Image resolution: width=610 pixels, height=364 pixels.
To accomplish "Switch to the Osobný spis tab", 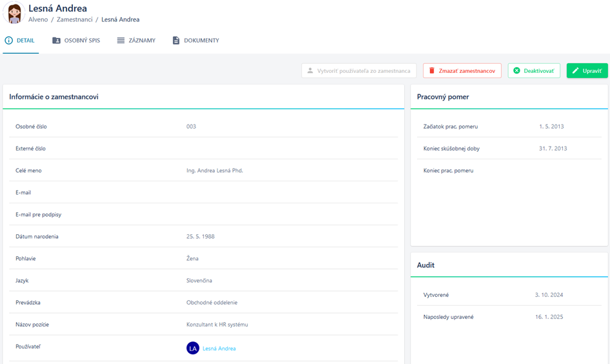I will point(82,41).
